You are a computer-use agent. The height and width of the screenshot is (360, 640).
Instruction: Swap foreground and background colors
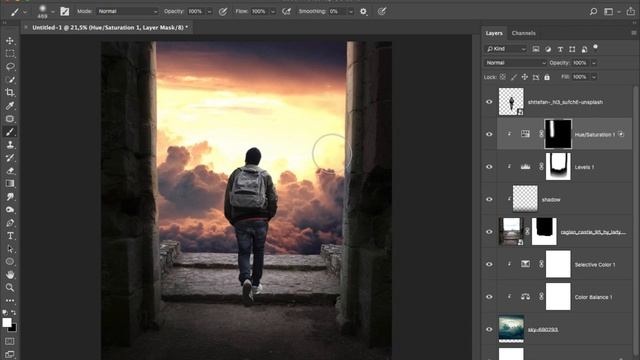pyautogui.click(x=13, y=313)
